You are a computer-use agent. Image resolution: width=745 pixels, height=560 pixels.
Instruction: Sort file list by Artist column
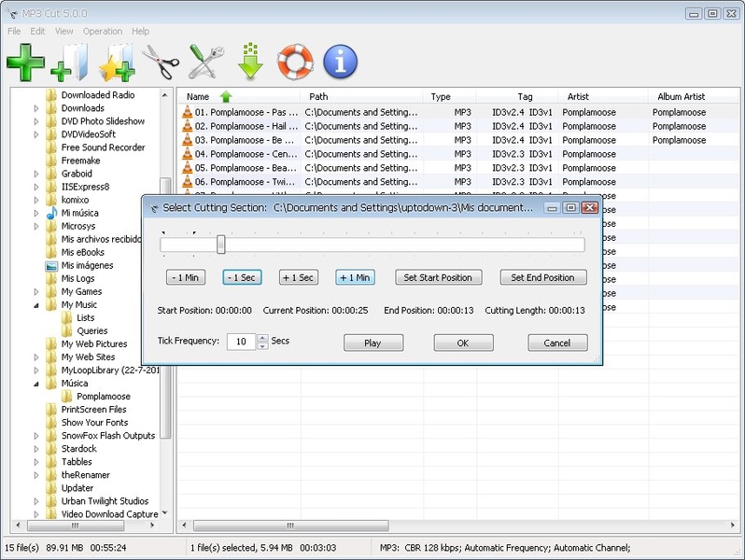pos(578,96)
